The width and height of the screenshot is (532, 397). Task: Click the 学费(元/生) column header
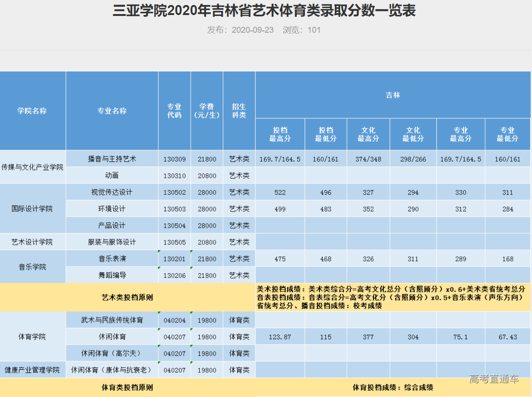(207, 111)
